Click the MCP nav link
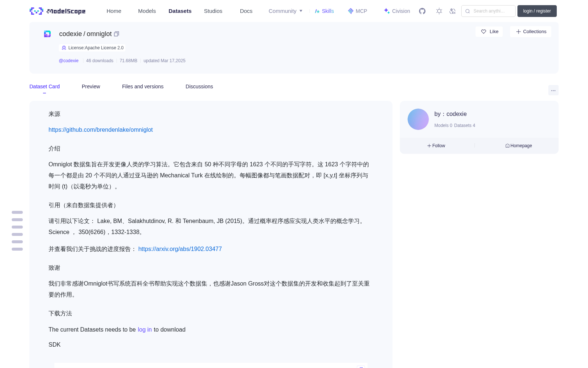Image resolution: width=588 pixels, height=368 pixels. (358, 11)
